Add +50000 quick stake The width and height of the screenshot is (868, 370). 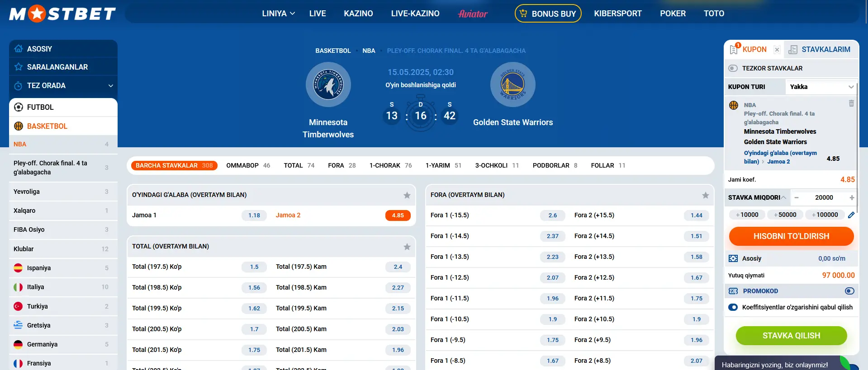coord(785,215)
